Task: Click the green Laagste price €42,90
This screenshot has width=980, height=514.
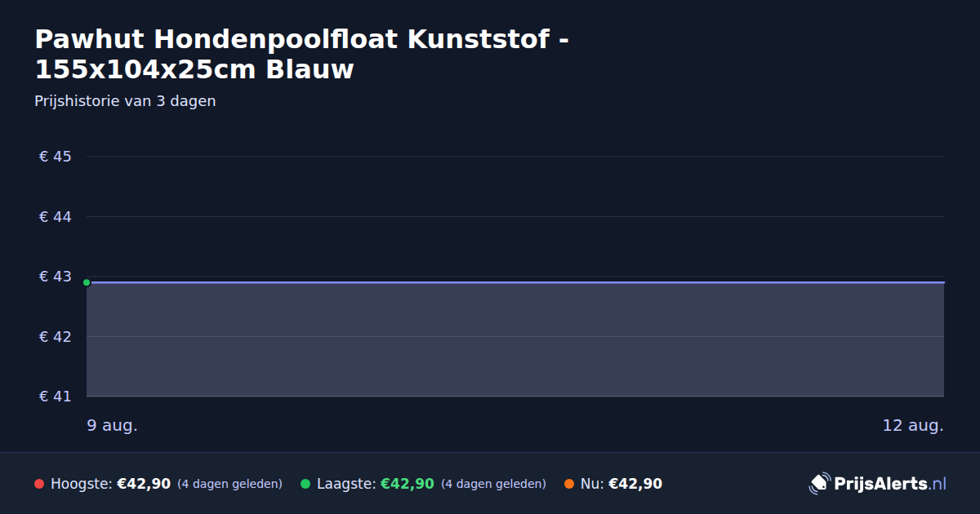Action: (x=407, y=484)
